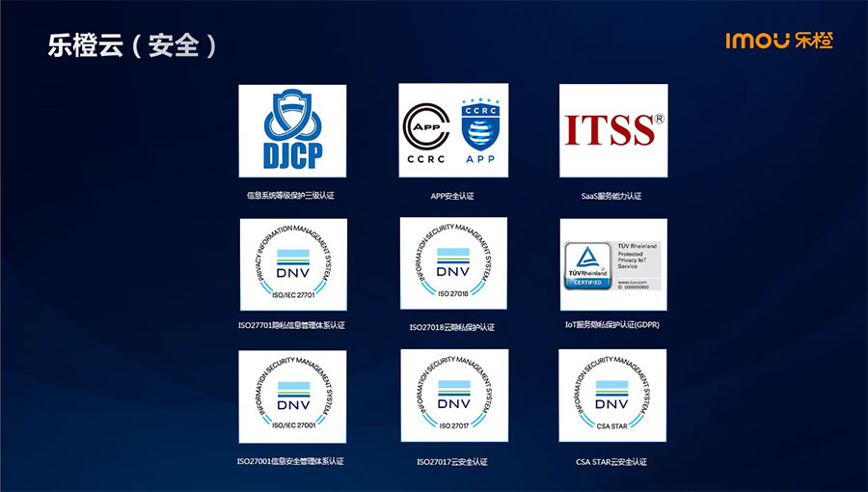Open the DNV ISO/IEC 27701 badge
Image resolution: width=868 pixels, height=492 pixels.
(292, 263)
